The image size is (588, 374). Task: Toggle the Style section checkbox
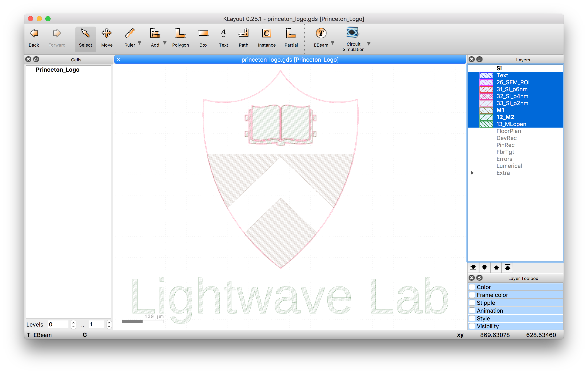click(472, 318)
